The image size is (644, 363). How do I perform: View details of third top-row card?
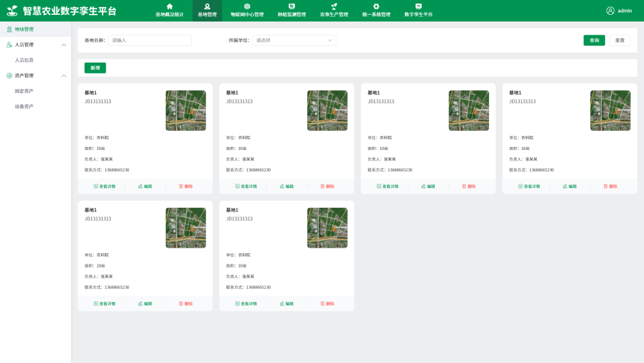tap(388, 186)
